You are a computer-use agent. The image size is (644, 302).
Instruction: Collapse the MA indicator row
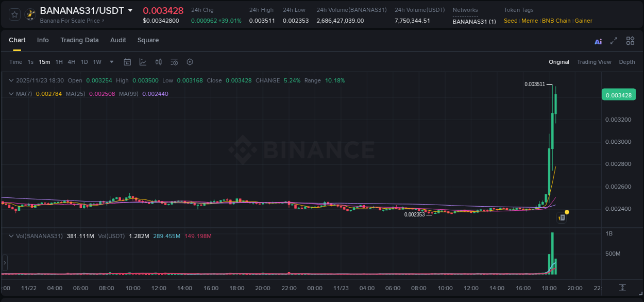(x=11, y=94)
